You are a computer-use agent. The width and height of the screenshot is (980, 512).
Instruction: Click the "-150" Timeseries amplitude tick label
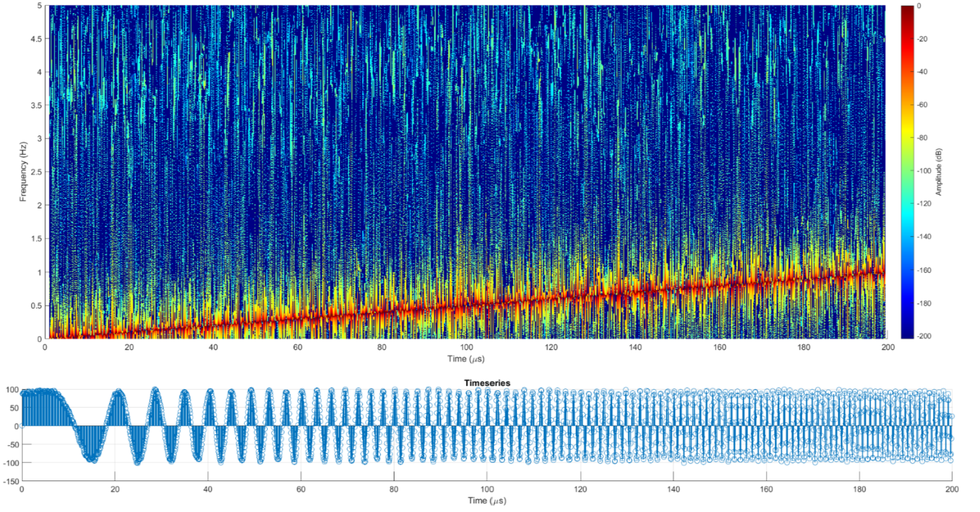(x=11, y=481)
